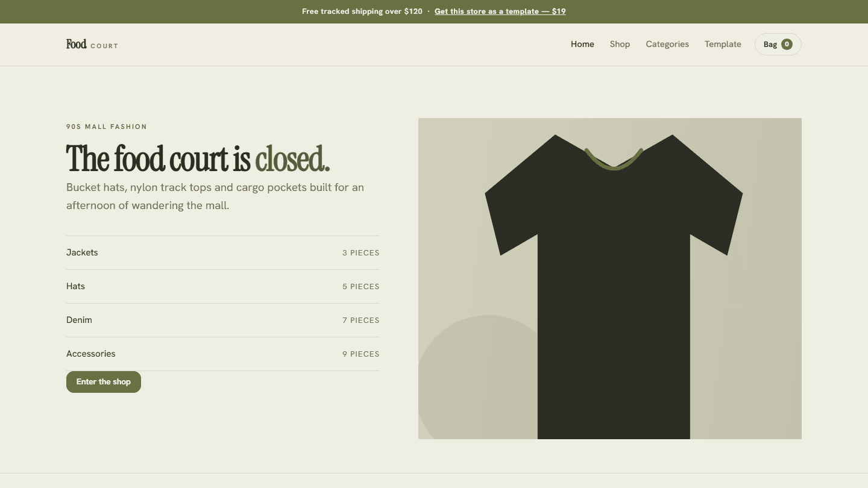Open the Denim category row

tap(223, 320)
